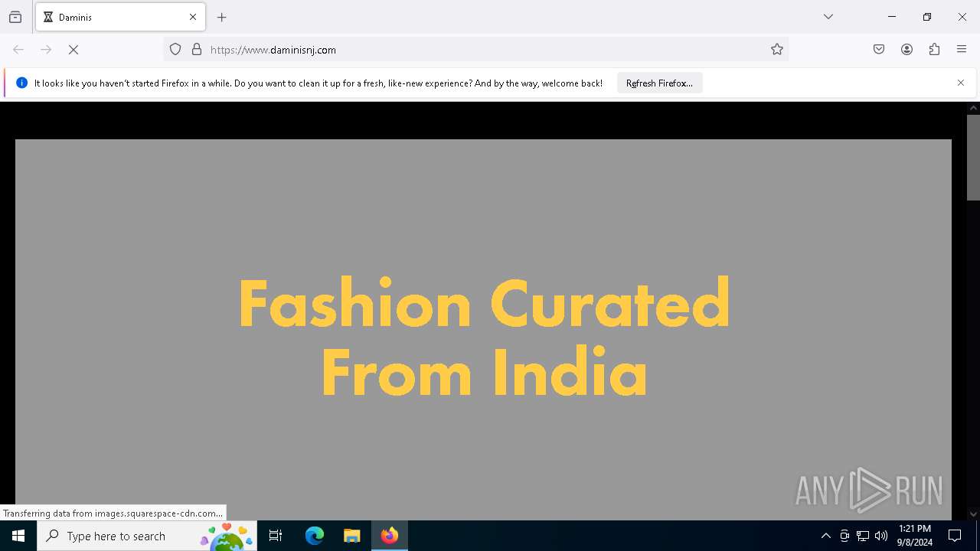Screen dimensions: 980x551
Task: Open Firefox View recent browsing icon
Action: point(15,17)
